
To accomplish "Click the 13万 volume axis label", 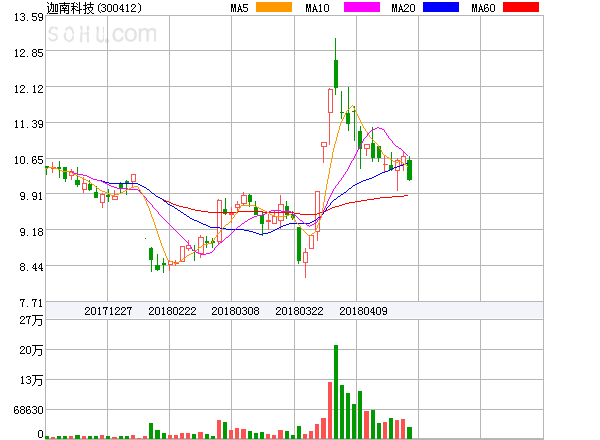I will pos(31,380).
